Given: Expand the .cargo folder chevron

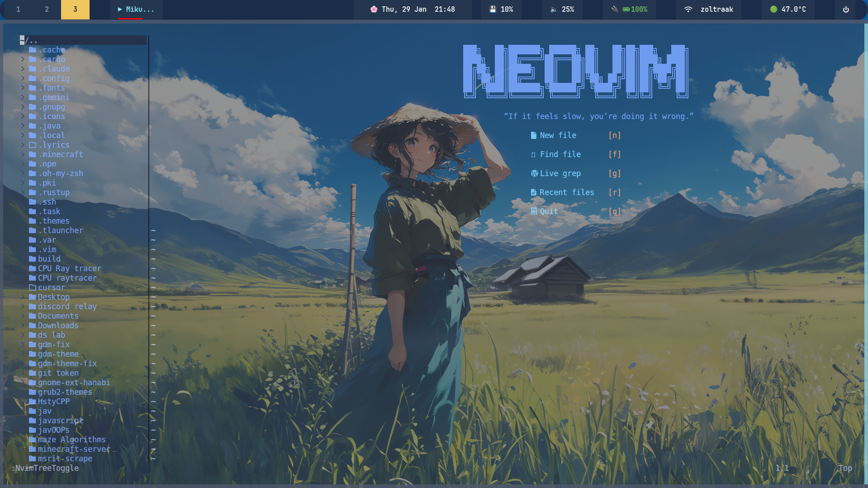Looking at the screenshot, I should click(x=23, y=59).
